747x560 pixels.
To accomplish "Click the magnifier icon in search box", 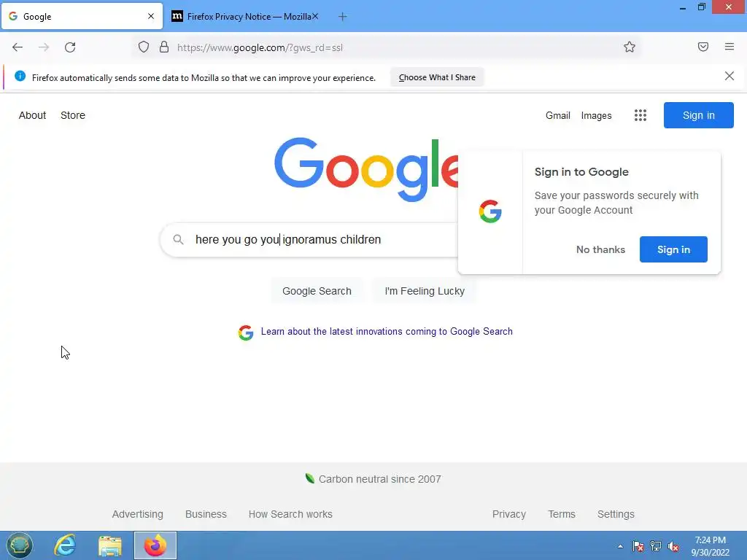I will pyautogui.click(x=178, y=239).
